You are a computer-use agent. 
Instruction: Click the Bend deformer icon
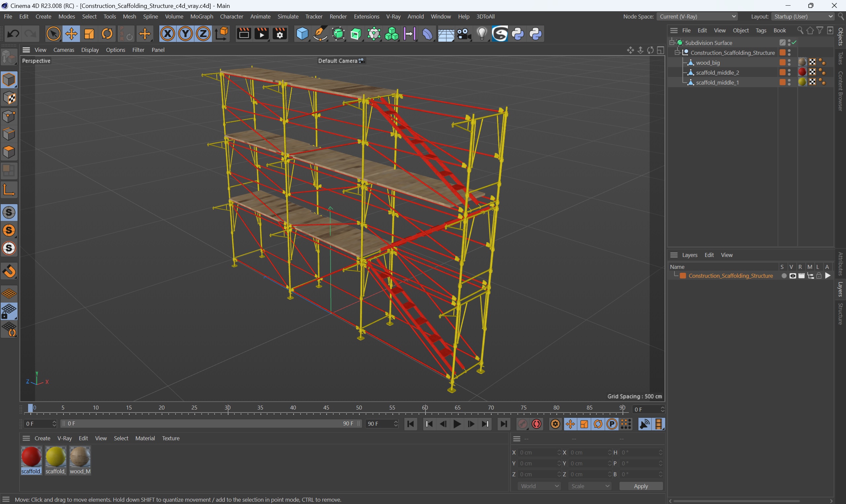[427, 34]
